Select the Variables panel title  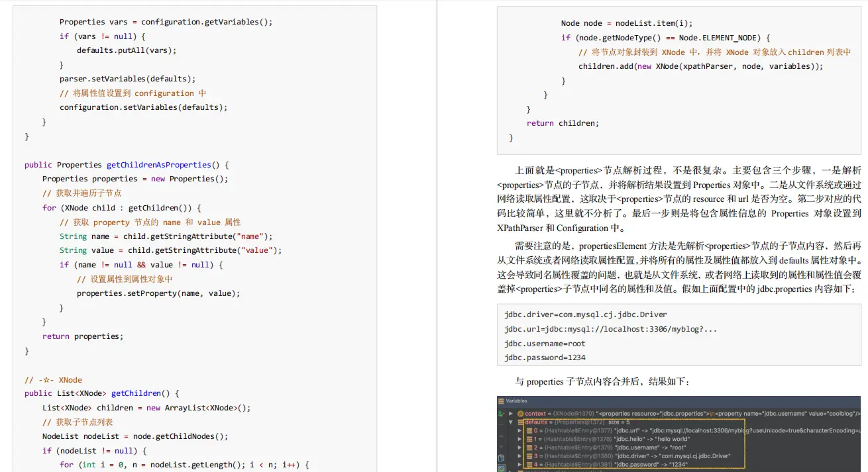(x=517, y=401)
